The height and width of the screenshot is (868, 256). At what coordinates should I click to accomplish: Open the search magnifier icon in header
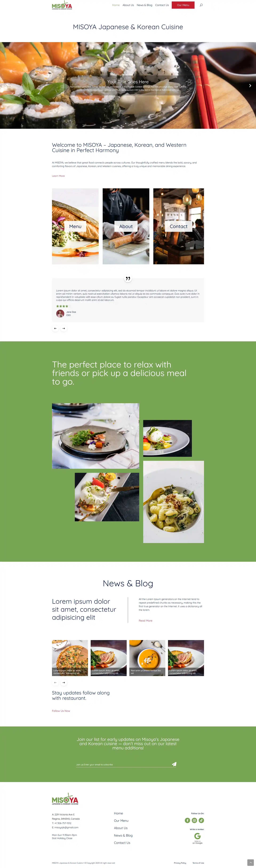pos(201,5)
